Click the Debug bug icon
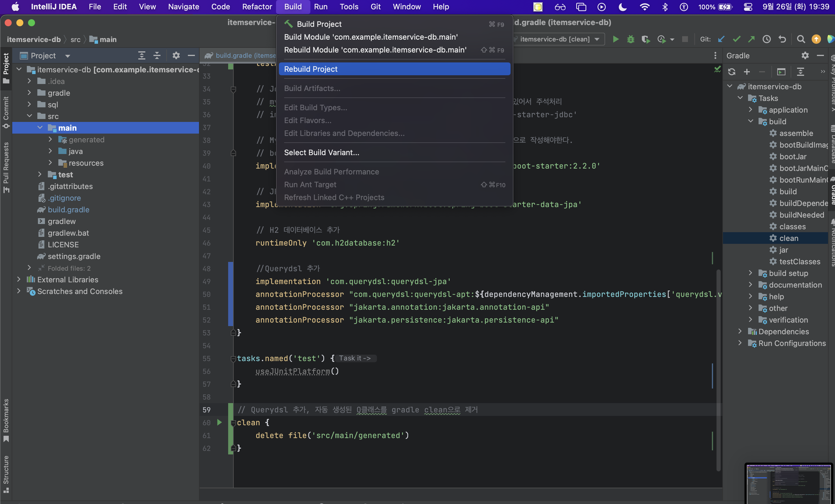The image size is (835, 504). (x=630, y=39)
